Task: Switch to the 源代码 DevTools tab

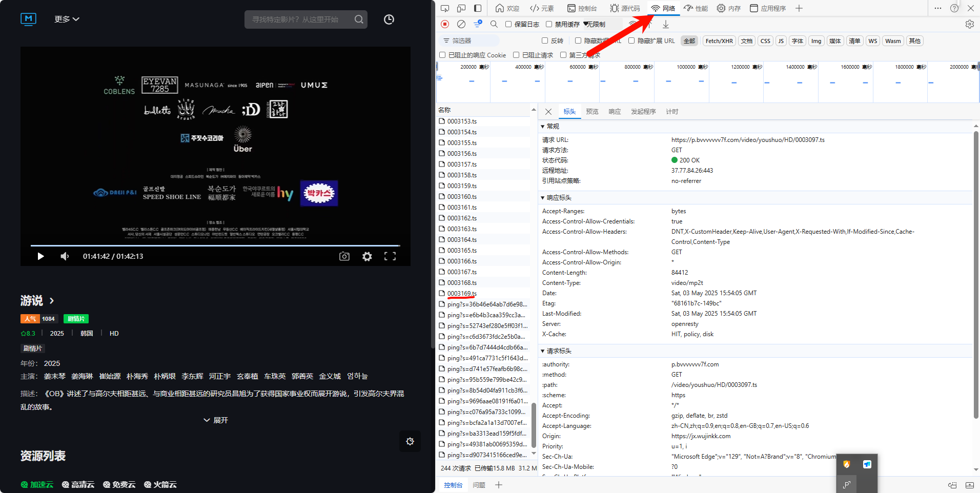Action: (x=625, y=8)
